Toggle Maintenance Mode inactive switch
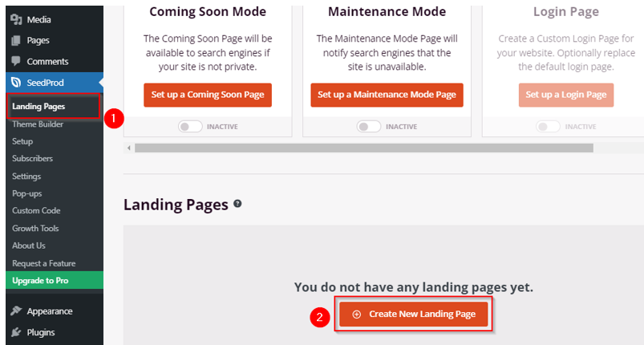 368,127
